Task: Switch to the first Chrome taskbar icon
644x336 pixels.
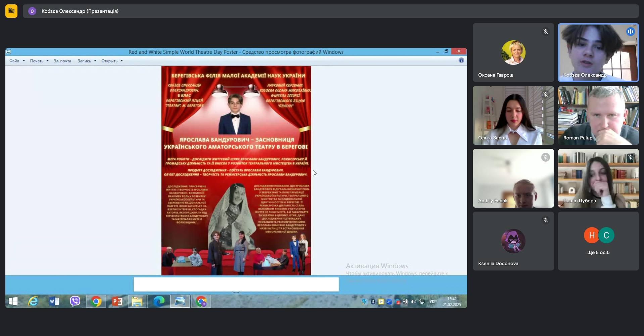Action: [96, 302]
